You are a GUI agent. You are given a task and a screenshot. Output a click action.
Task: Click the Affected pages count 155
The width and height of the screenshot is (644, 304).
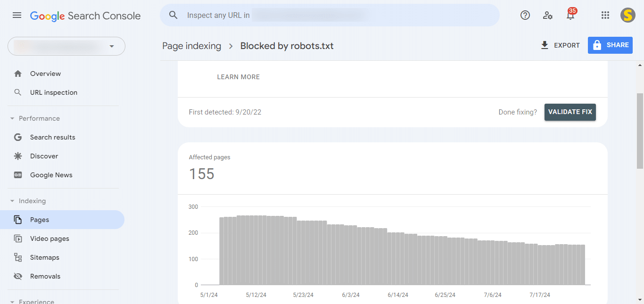[x=202, y=174]
